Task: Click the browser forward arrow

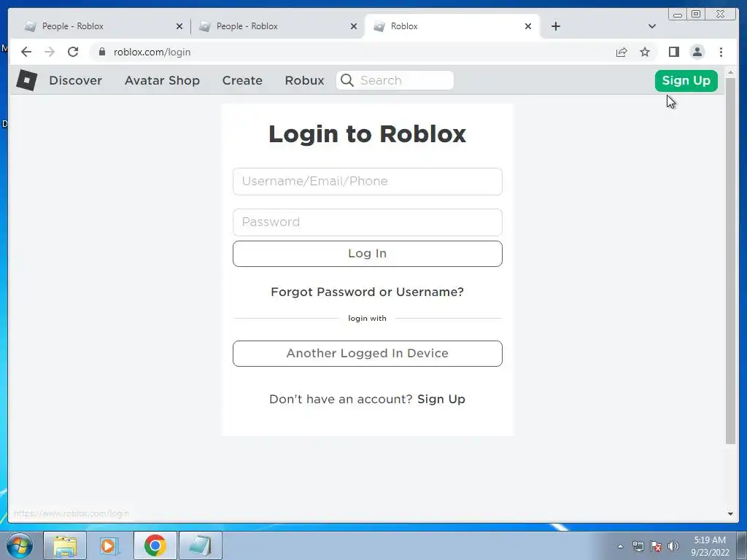Action: (x=50, y=52)
